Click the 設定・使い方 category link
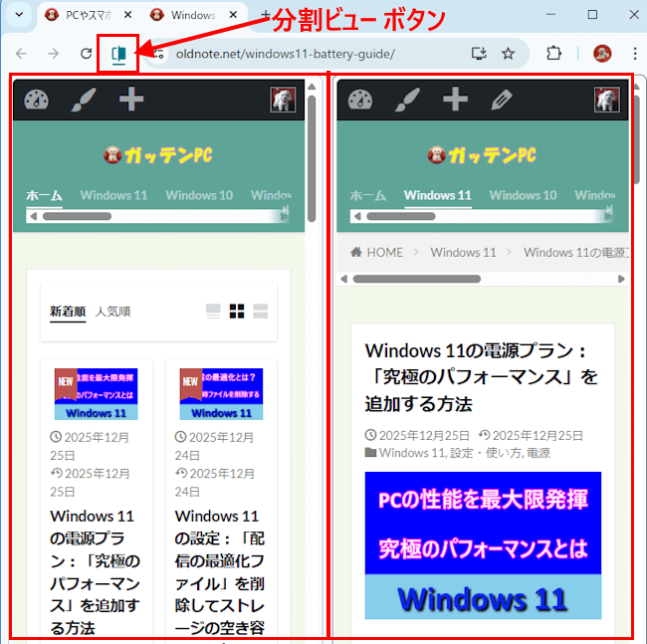This screenshot has width=647, height=644. (x=486, y=453)
